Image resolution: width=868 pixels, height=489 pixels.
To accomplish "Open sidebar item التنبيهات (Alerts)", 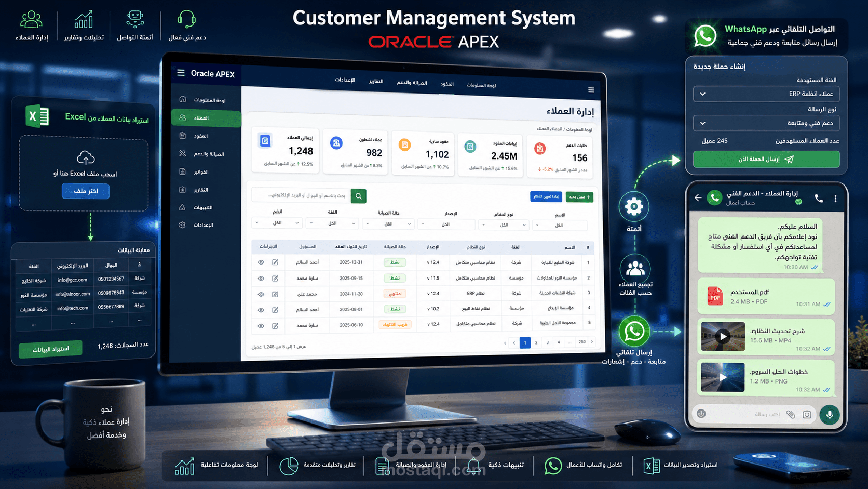I will [206, 207].
